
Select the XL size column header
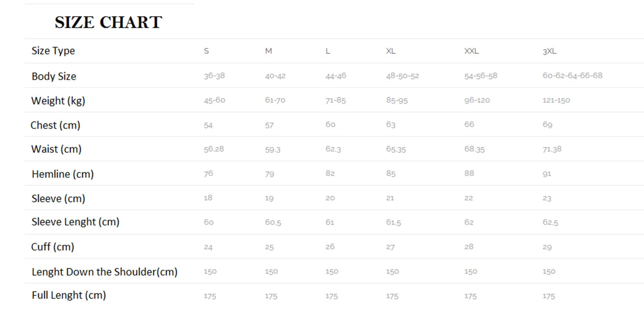point(391,51)
